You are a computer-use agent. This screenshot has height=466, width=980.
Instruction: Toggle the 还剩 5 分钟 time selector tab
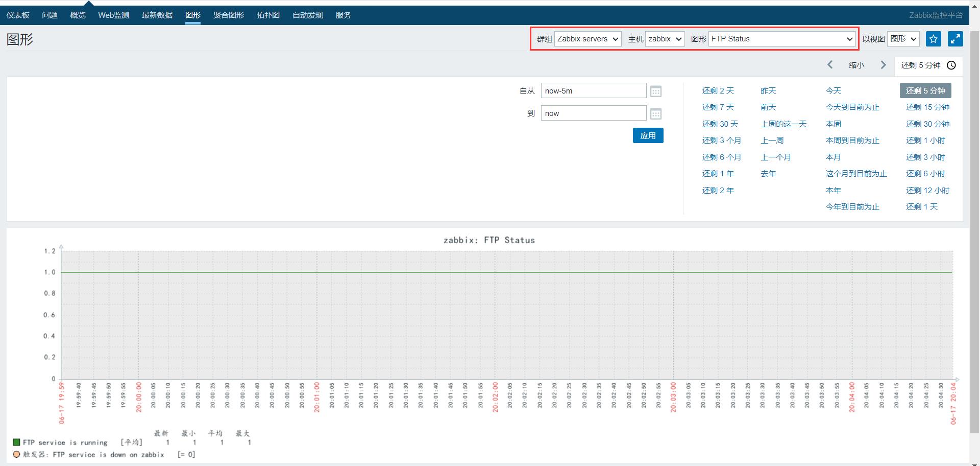928,65
